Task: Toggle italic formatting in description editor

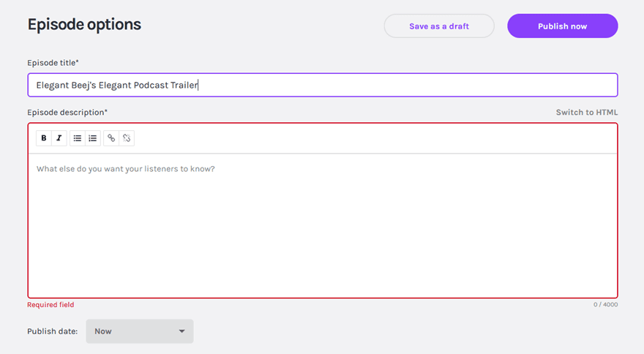Action: pyautogui.click(x=59, y=138)
